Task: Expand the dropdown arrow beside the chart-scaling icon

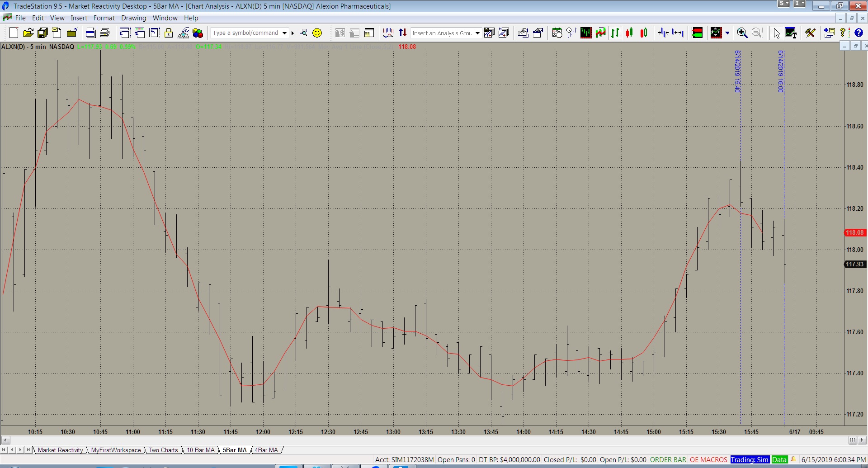Action: [727, 33]
